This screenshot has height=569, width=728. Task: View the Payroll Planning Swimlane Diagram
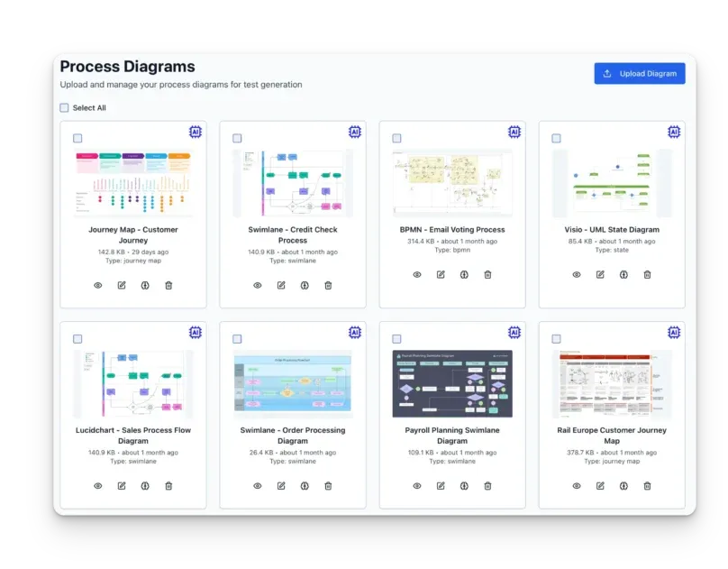[x=417, y=486]
